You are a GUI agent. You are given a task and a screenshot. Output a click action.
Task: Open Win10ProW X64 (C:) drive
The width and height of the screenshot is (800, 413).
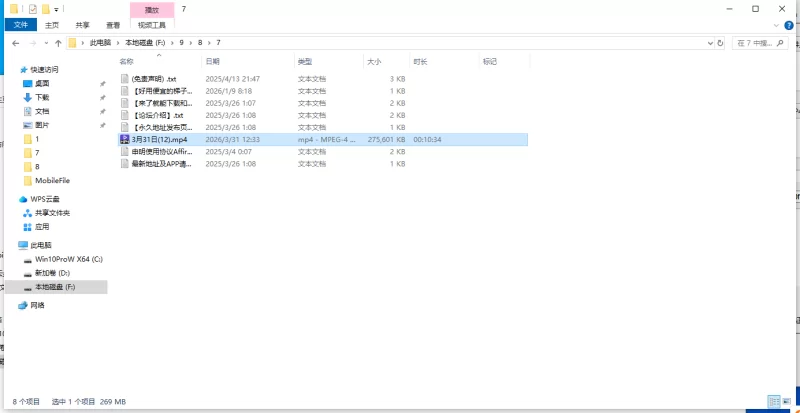click(68, 259)
